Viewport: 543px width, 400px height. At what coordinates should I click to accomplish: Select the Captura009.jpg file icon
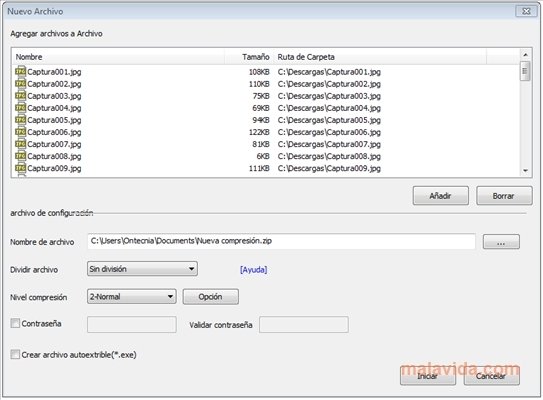point(20,168)
